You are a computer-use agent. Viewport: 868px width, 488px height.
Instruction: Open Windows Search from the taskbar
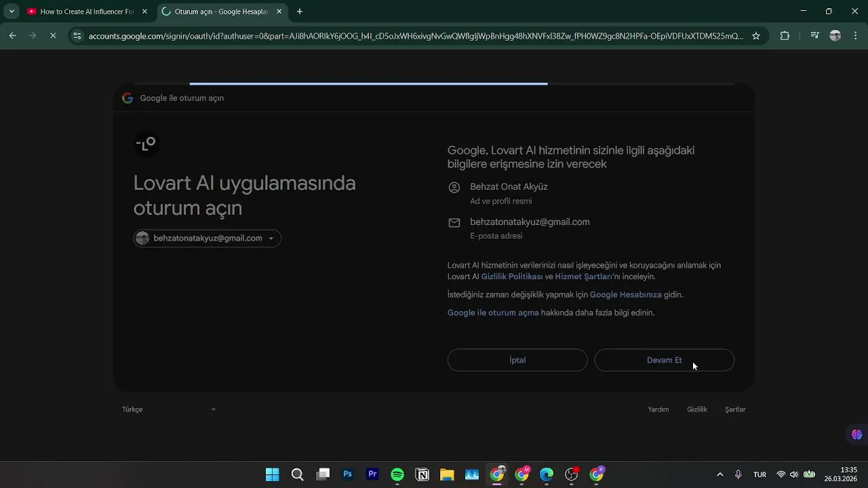(x=297, y=474)
